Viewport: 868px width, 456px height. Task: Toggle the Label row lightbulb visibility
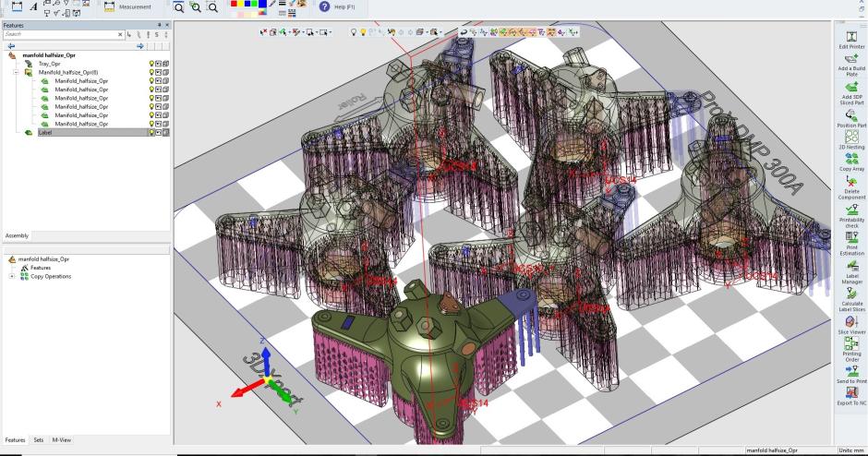[x=151, y=132]
